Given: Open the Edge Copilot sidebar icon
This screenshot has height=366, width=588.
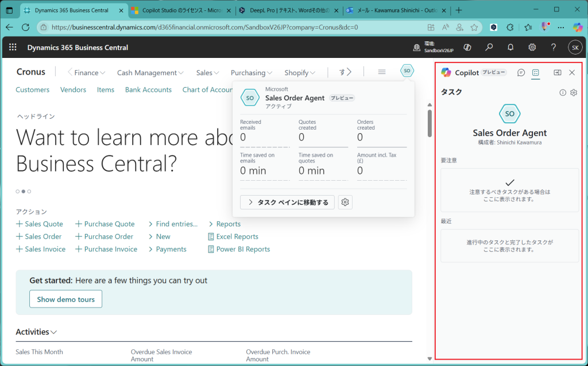Looking at the screenshot, I should click(578, 27).
